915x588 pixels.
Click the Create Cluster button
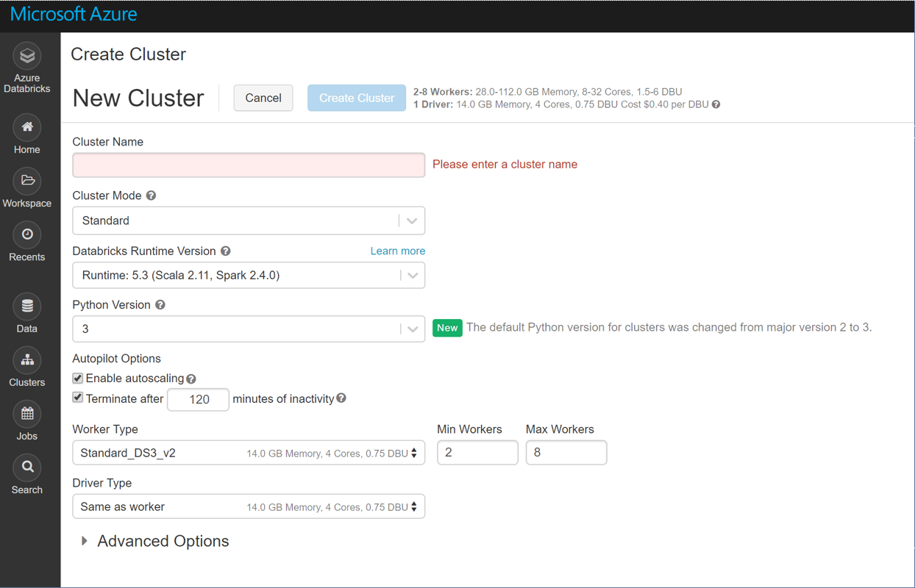[x=357, y=98]
